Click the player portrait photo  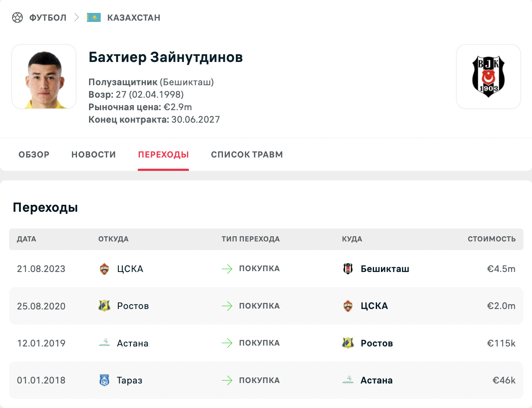point(44,77)
